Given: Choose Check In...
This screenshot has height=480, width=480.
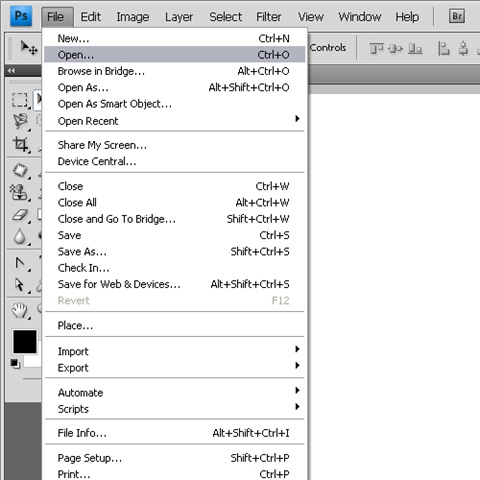Looking at the screenshot, I should pos(175,268).
